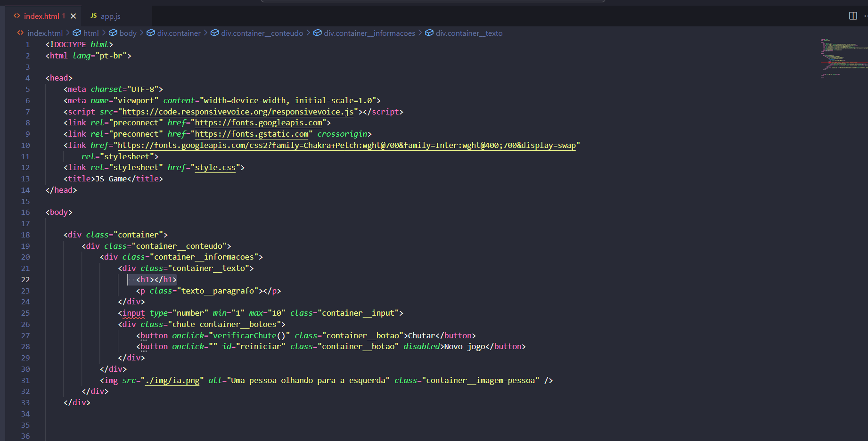Click the opening body tag on line 16
Viewport: 868px width, 441px height.
pos(59,212)
